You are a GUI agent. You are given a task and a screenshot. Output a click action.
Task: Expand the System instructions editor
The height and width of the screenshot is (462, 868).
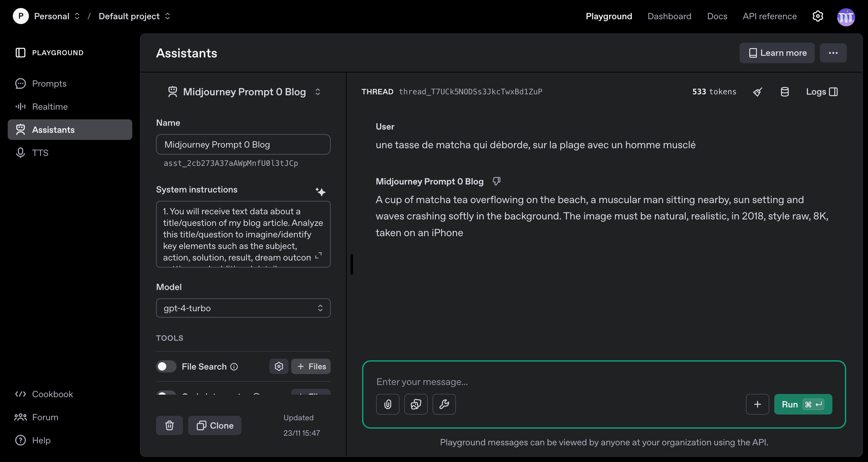pos(318,256)
